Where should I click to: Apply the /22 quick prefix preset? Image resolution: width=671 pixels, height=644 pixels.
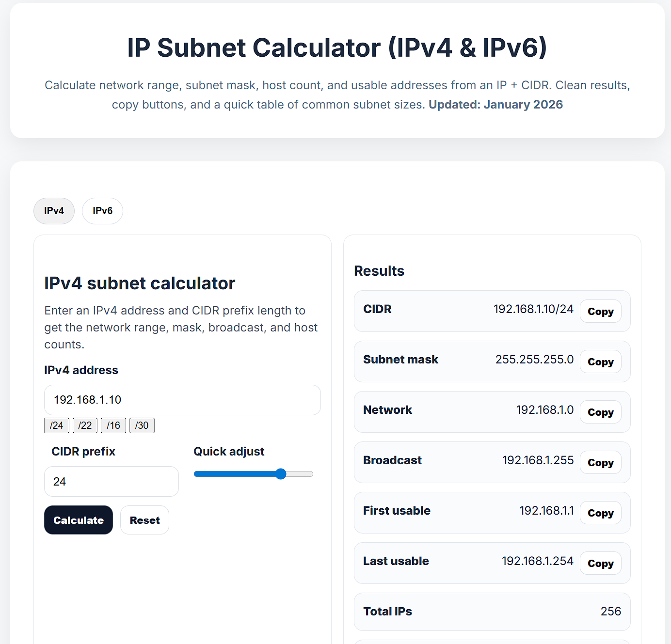[85, 425]
